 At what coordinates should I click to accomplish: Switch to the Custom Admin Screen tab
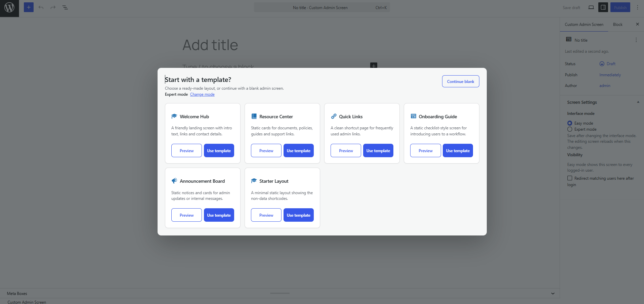pyautogui.click(x=584, y=25)
